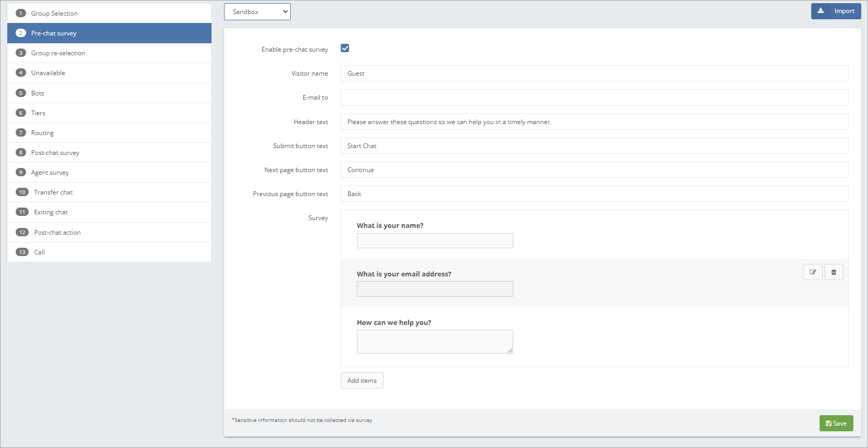Open the Sandbox dropdown
Image resolution: width=868 pixels, height=448 pixels.
pos(257,12)
